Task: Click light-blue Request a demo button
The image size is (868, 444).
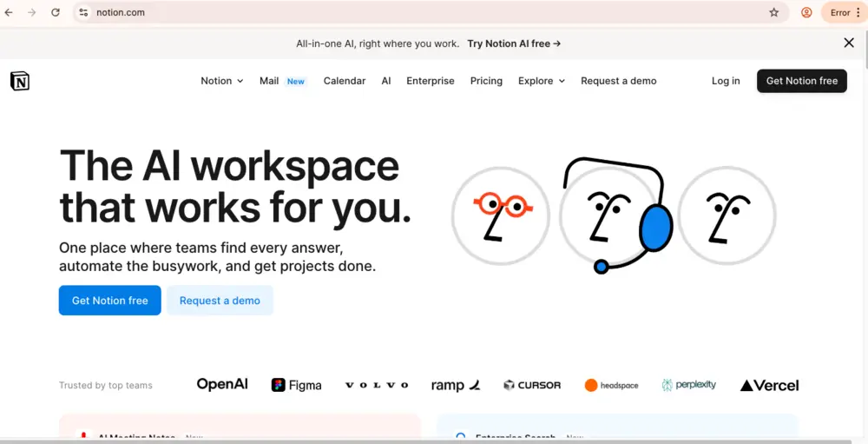Action: click(x=220, y=301)
